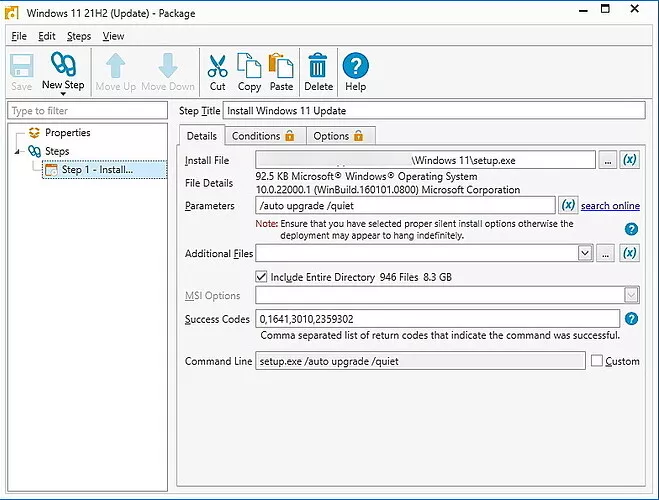The width and height of the screenshot is (659, 500).
Task: Close the Package window
Action: 635,9
